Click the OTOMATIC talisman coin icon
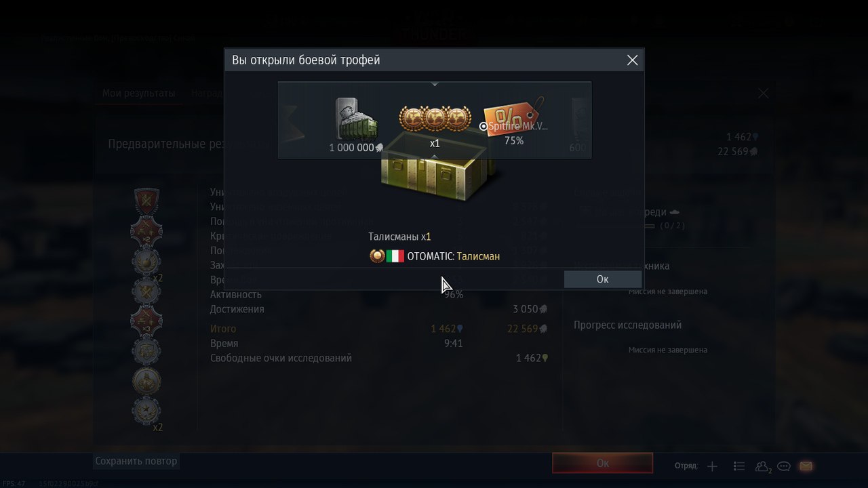Image resolution: width=868 pixels, height=488 pixels. pyautogui.click(x=377, y=256)
